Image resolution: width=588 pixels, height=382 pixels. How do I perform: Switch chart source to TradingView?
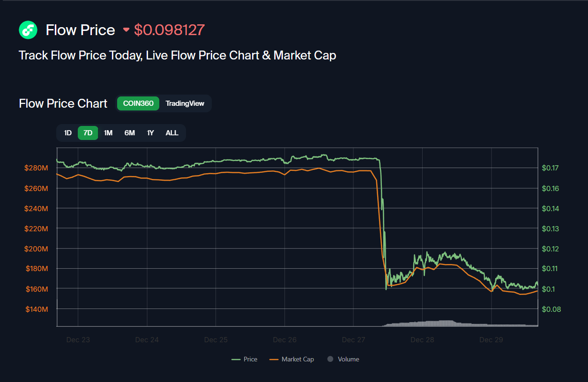coord(185,103)
